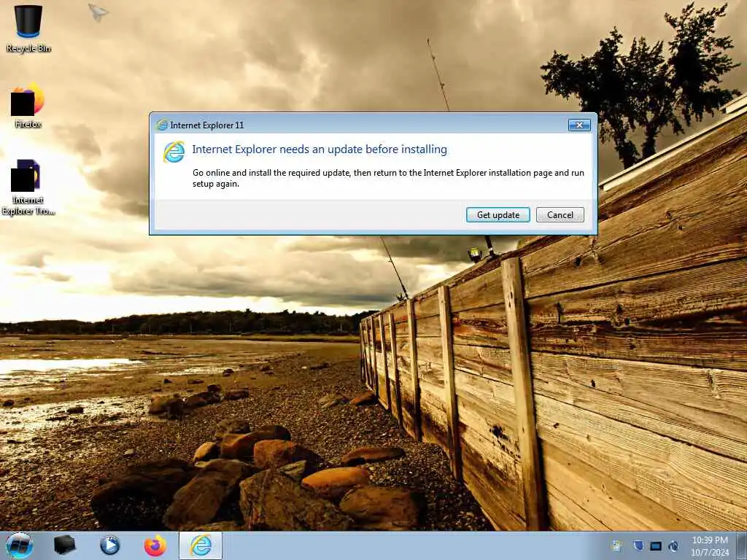Viewport: 747px width, 560px height.
Task: Click the 'Internet Explorer 11' title bar text
Action: pos(207,125)
